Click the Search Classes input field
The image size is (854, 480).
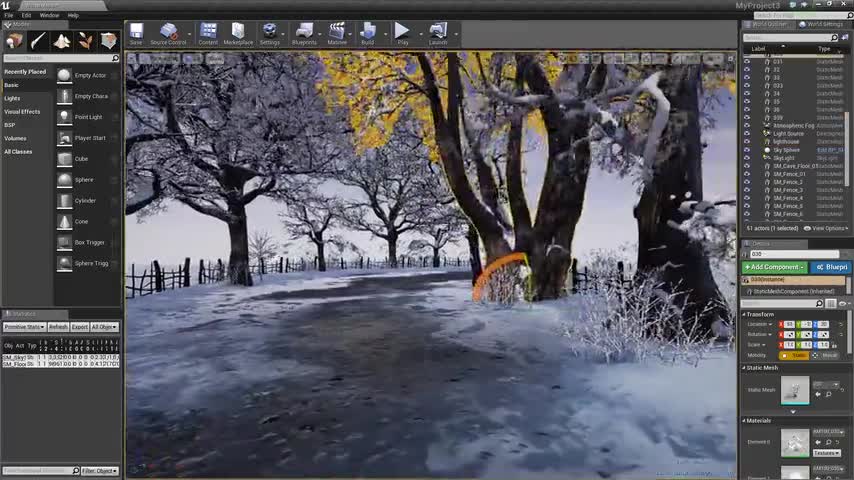[x=61, y=58]
